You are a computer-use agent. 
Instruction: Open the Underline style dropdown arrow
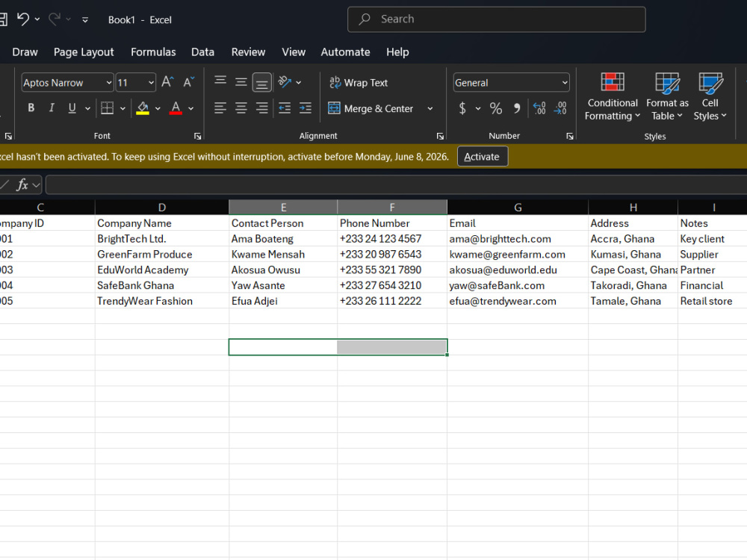click(87, 108)
